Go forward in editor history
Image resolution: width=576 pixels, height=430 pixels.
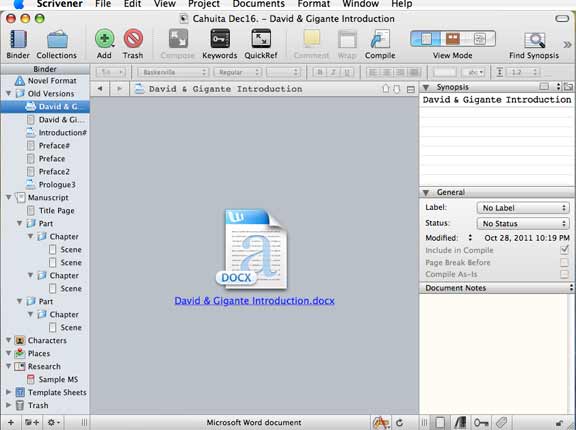(x=119, y=89)
